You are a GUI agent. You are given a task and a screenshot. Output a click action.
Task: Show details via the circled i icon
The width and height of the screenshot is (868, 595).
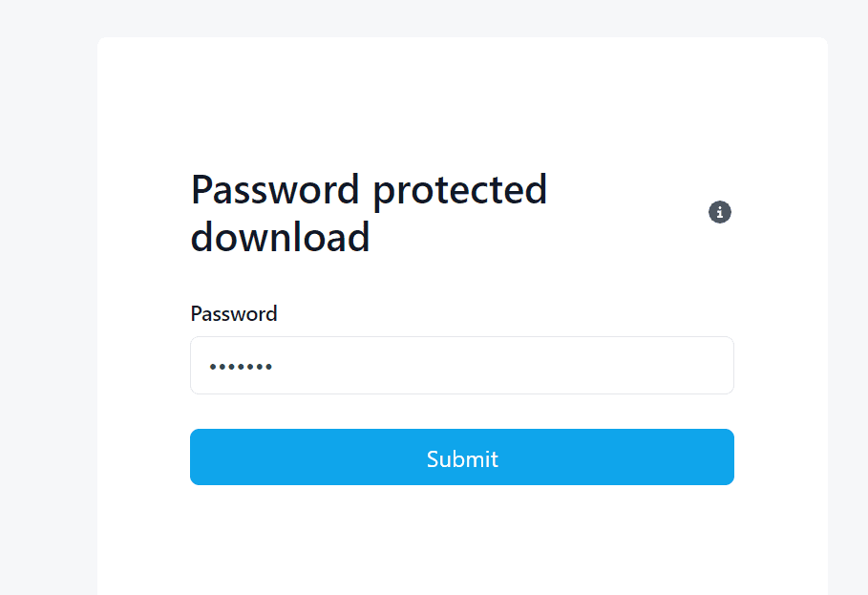pos(720,212)
